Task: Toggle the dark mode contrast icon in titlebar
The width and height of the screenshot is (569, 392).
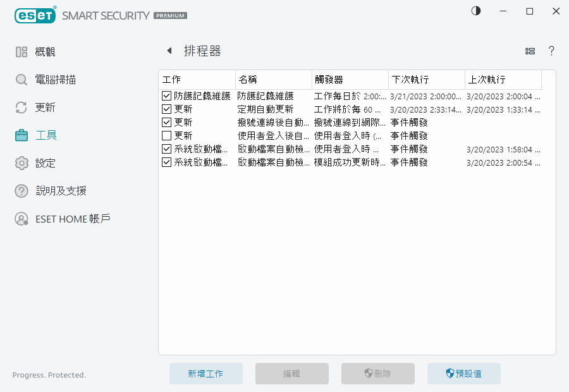Action: [475, 11]
